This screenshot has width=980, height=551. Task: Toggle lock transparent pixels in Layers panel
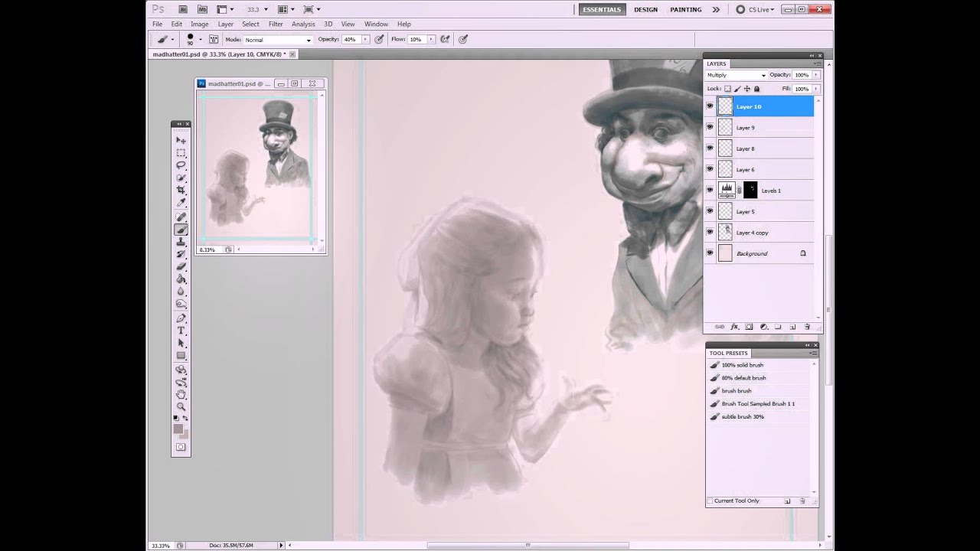tap(727, 89)
